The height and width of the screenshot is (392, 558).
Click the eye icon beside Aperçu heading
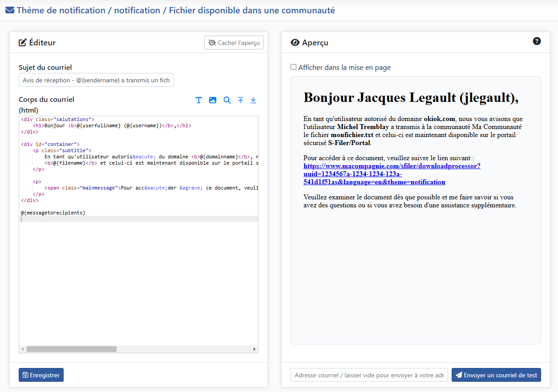click(295, 43)
